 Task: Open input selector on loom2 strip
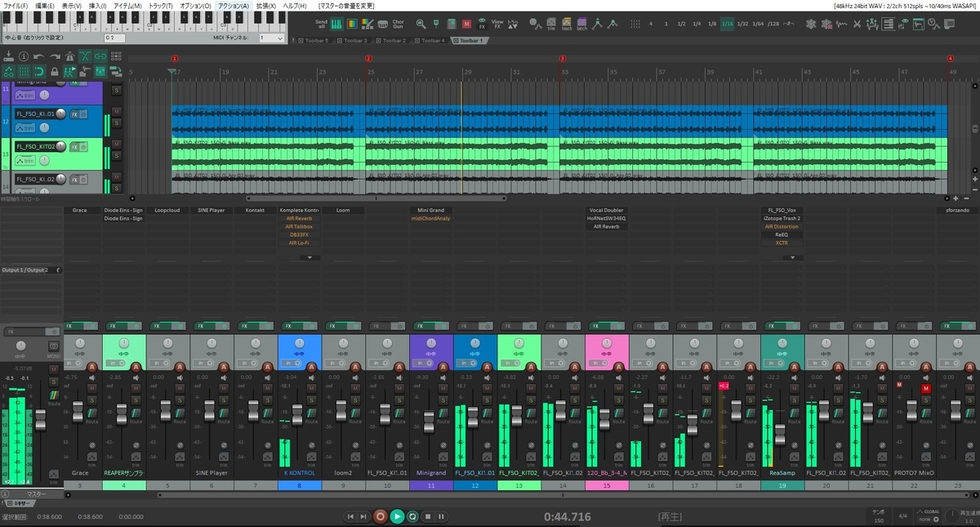(335, 363)
